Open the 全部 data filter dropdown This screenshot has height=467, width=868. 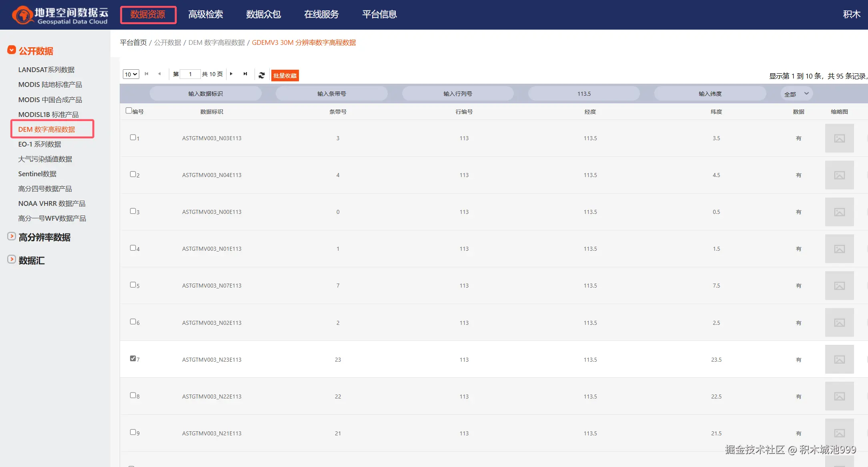click(796, 94)
